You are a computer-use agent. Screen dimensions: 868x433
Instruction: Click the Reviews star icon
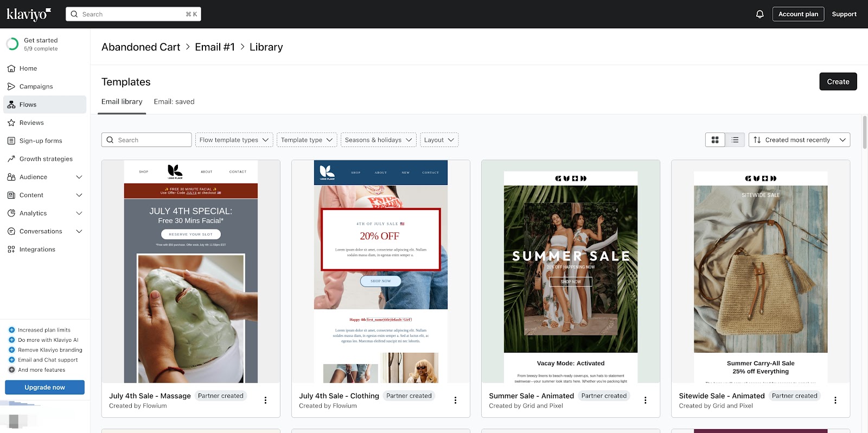(11, 123)
